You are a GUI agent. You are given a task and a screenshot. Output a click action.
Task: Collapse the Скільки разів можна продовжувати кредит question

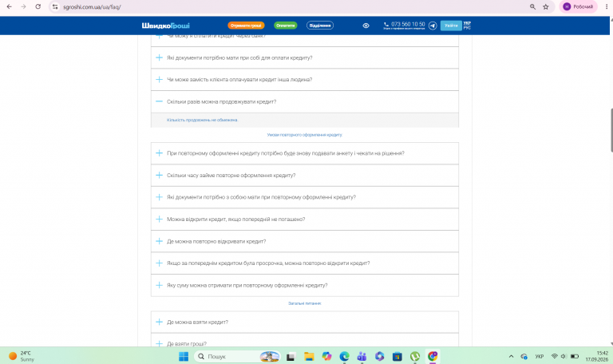click(x=305, y=101)
